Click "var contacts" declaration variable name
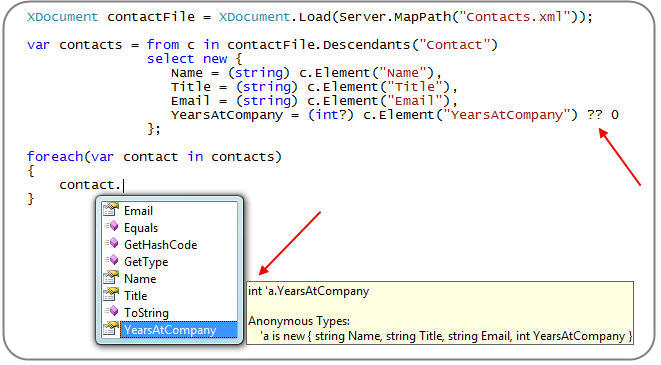 click(91, 45)
